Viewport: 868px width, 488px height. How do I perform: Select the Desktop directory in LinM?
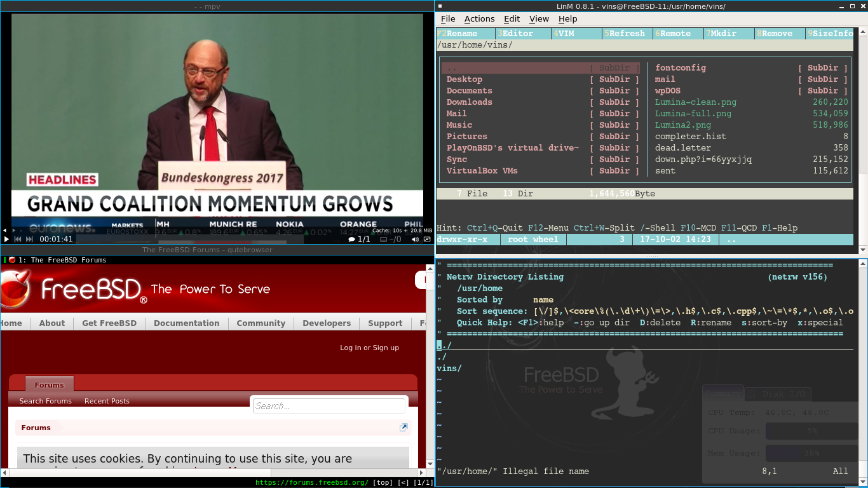coord(541,79)
